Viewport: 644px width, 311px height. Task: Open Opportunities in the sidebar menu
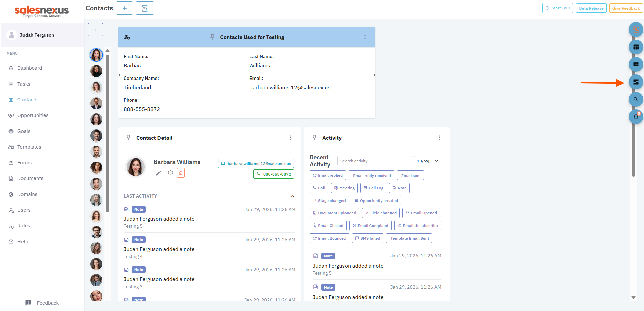pyautogui.click(x=33, y=115)
